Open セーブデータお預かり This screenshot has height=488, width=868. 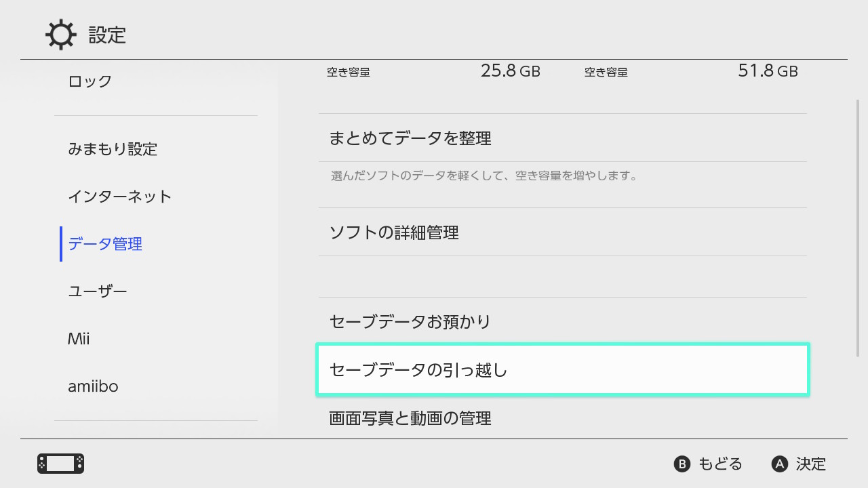[x=410, y=321]
